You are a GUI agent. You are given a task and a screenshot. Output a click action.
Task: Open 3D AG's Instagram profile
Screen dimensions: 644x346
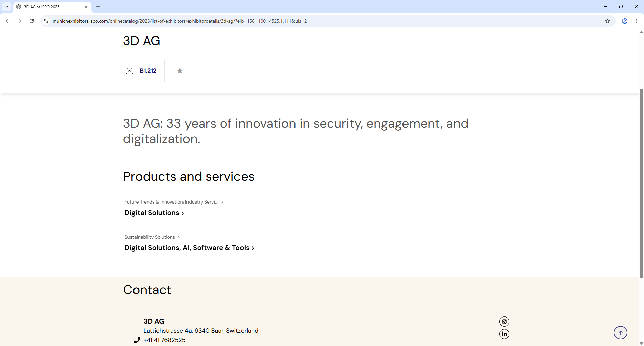(504, 322)
